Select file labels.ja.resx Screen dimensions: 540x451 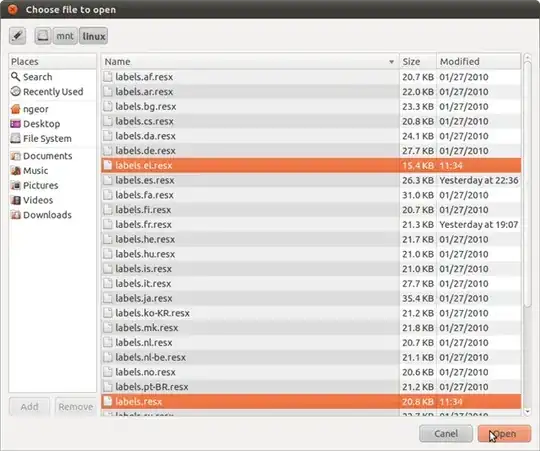coord(311,298)
